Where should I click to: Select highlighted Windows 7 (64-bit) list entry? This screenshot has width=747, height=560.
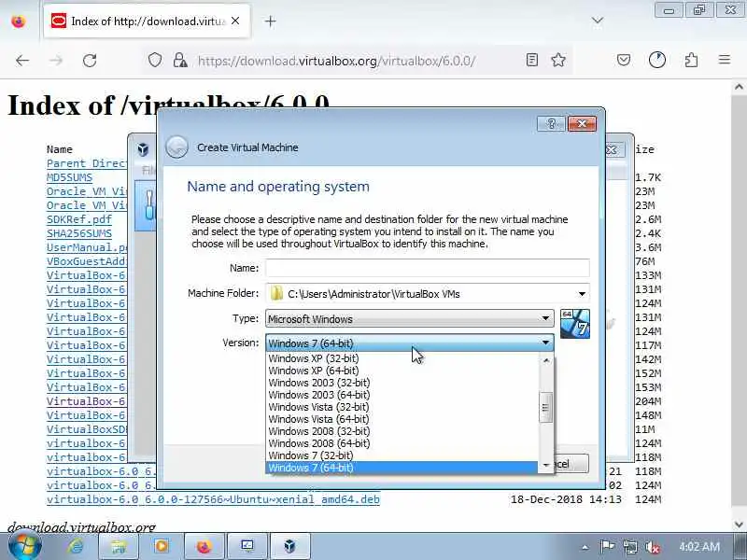(402, 468)
